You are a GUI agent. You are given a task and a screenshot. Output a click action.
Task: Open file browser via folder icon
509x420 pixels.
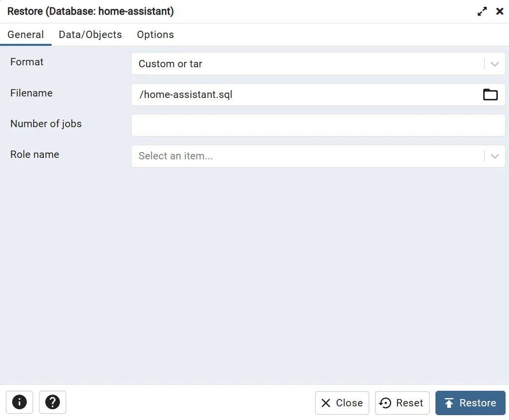pyautogui.click(x=490, y=95)
